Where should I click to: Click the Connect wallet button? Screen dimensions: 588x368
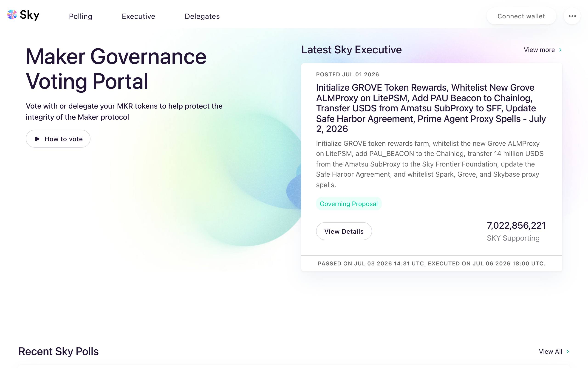(521, 16)
